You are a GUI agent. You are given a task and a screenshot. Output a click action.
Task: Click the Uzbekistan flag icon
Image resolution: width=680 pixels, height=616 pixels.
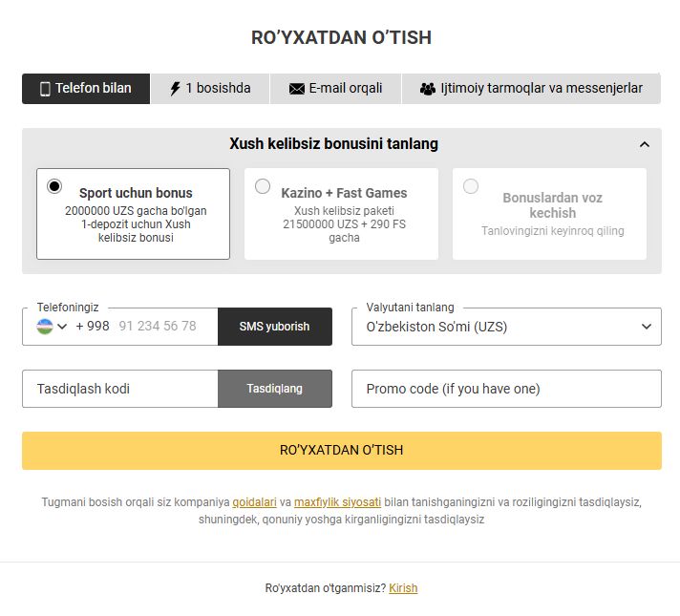click(x=45, y=326)
